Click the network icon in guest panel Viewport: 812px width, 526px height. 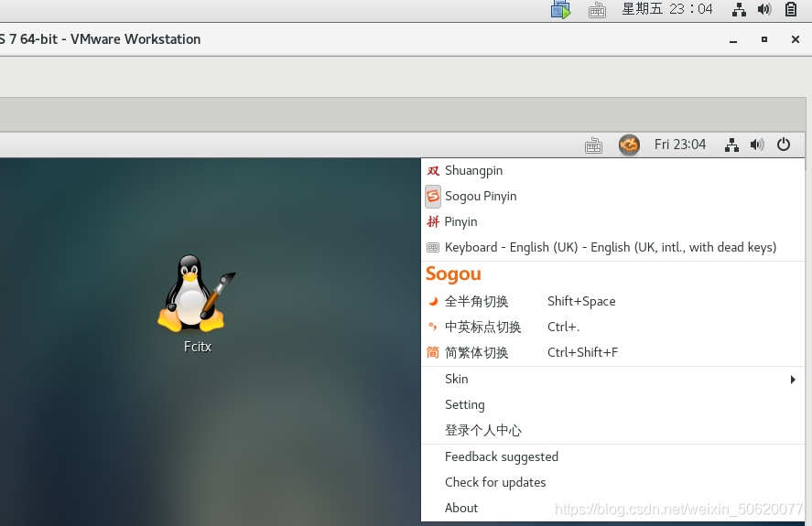click(731, 145)
